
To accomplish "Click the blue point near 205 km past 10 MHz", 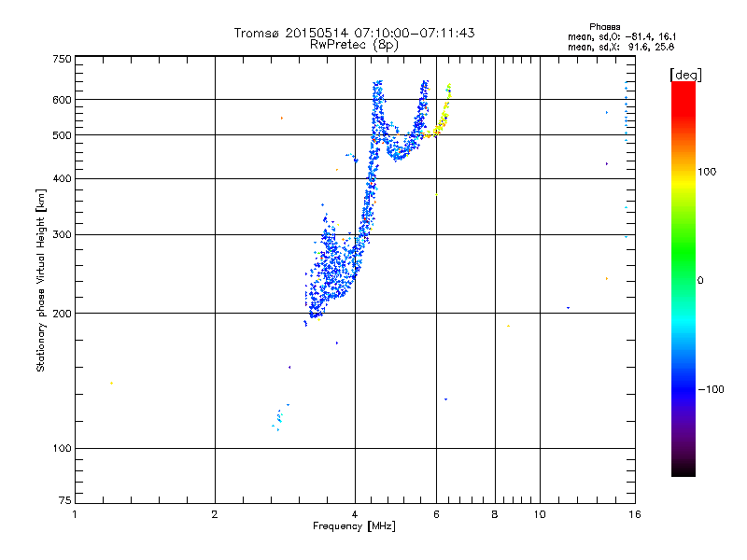I will (x=568, y=308).
